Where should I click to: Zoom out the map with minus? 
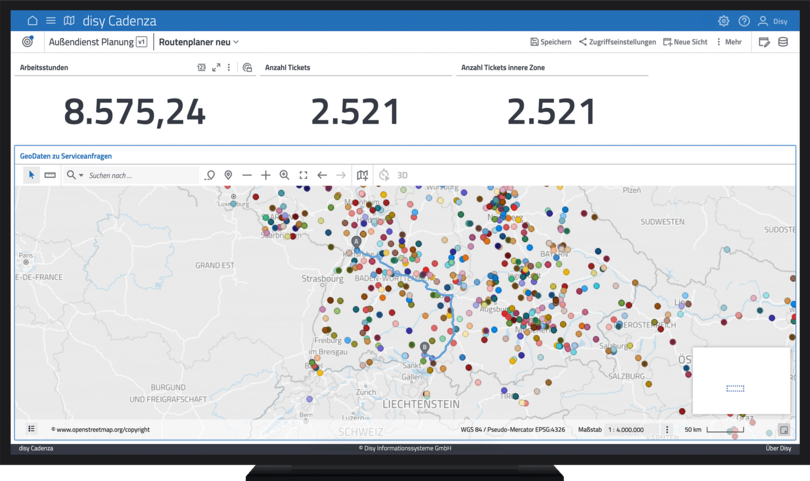247,175
